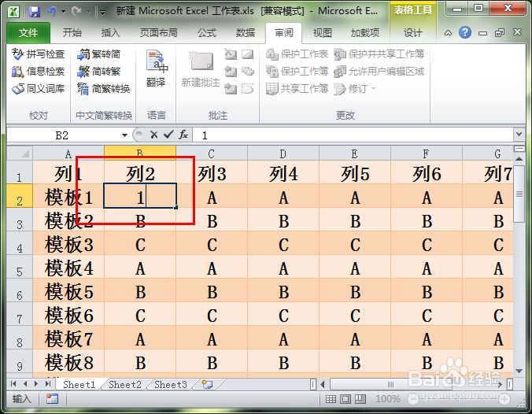Screen dimensions: 532x414
Task: Click show ink icon in 批注 group
Action: tap(248, 89)
